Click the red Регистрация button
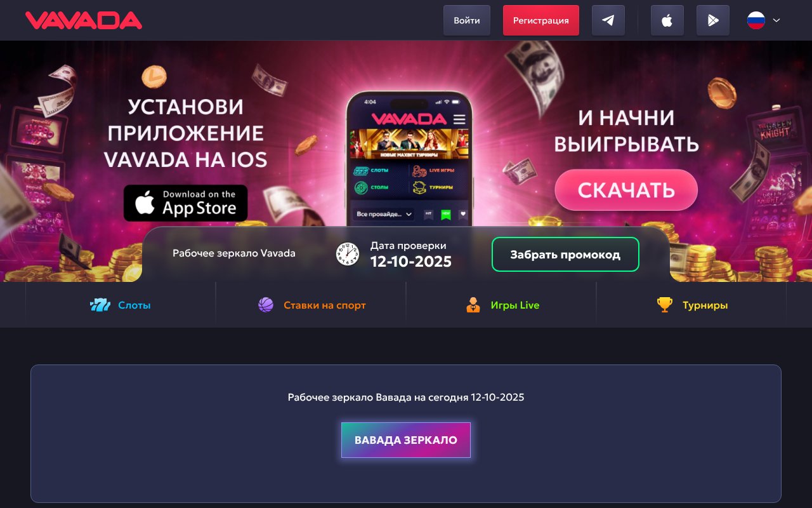 pyautogui.click(x=541, y=20)
